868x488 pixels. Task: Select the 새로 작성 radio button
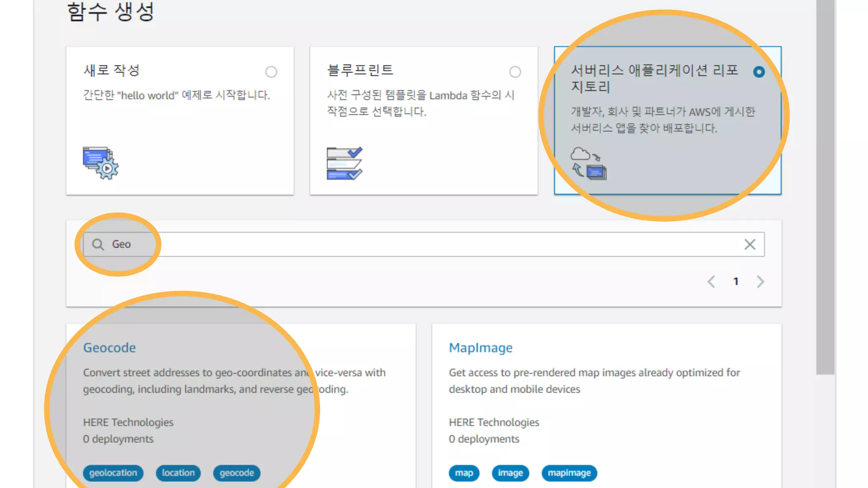(x=271, y=72)
